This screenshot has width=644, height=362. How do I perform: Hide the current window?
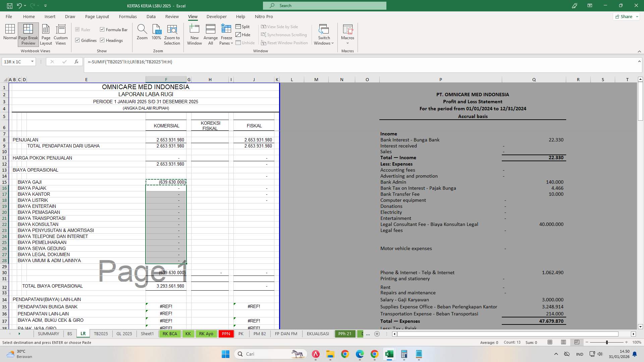pos(243,35)
